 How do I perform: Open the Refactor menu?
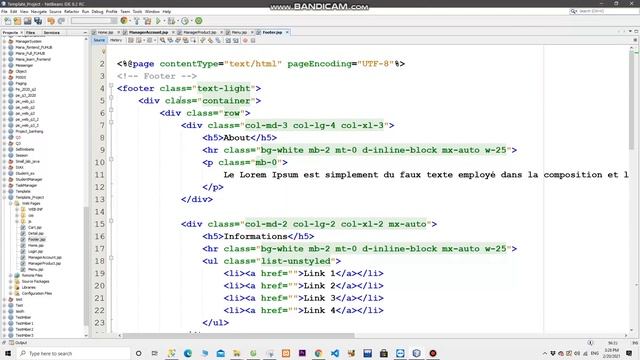tap(71, 11)
